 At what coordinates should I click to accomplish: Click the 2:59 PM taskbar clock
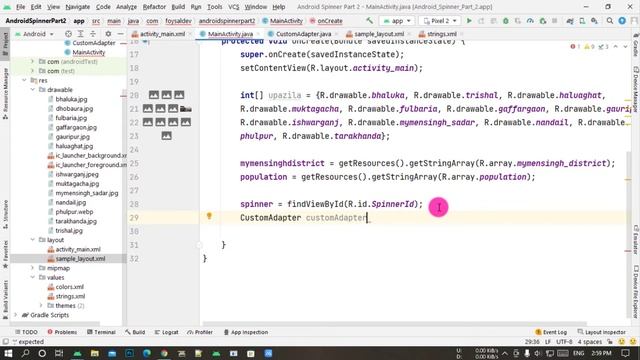click(601, 353)
